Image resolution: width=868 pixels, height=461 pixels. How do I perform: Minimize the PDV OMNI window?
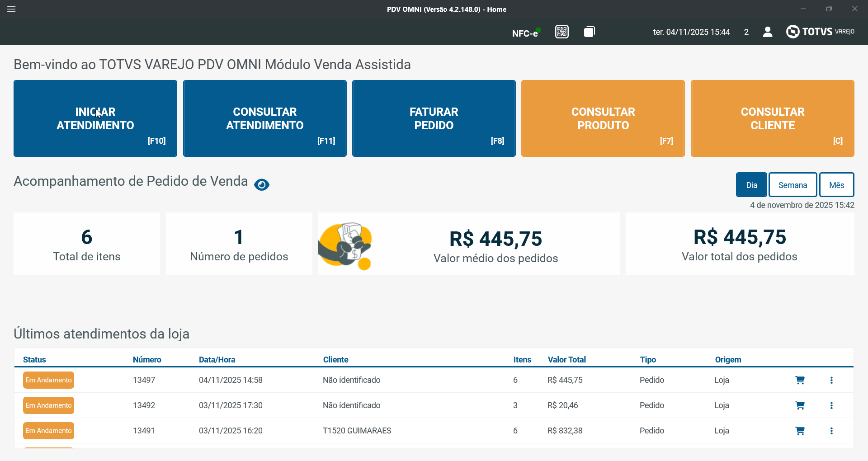coord(803,9)
